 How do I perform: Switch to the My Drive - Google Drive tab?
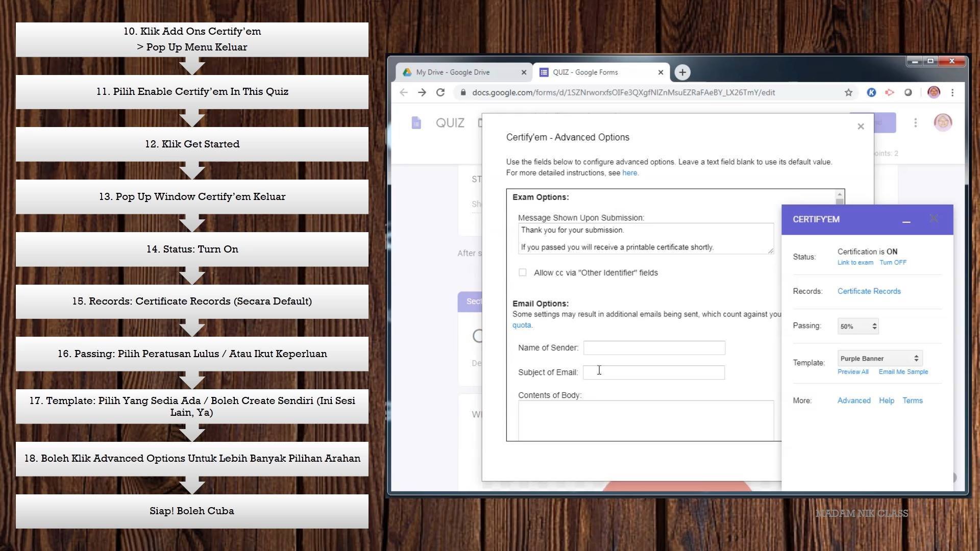[464, 72]
